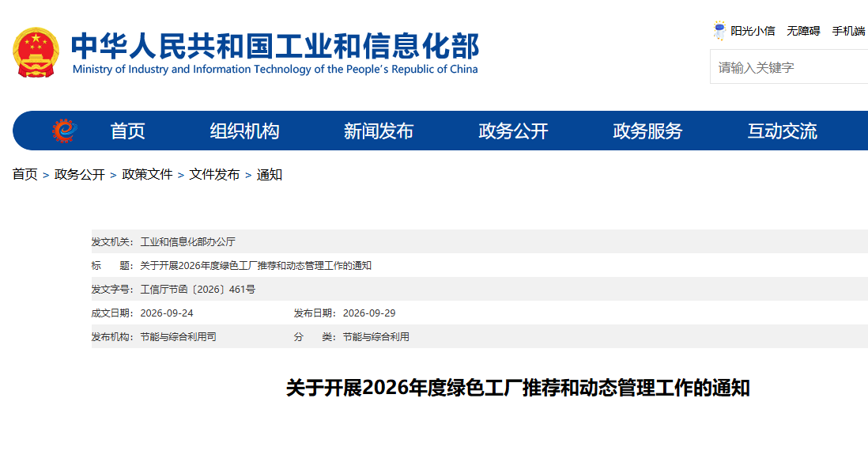Click the 请输入关键字 search field

789,67
